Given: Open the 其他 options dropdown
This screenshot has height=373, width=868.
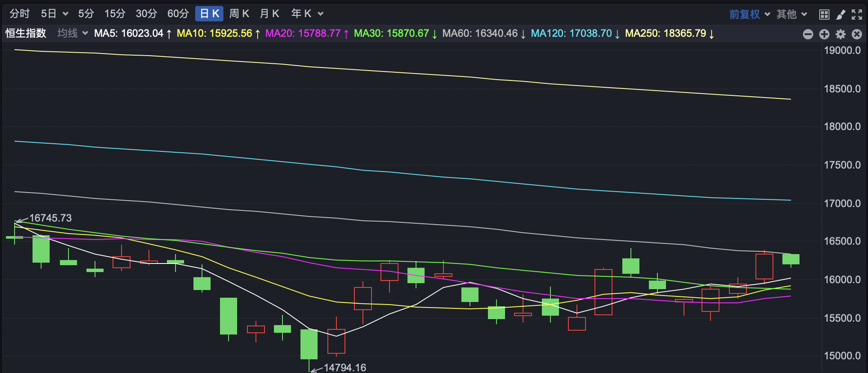Looking at the screenshot, I should 792,15.
